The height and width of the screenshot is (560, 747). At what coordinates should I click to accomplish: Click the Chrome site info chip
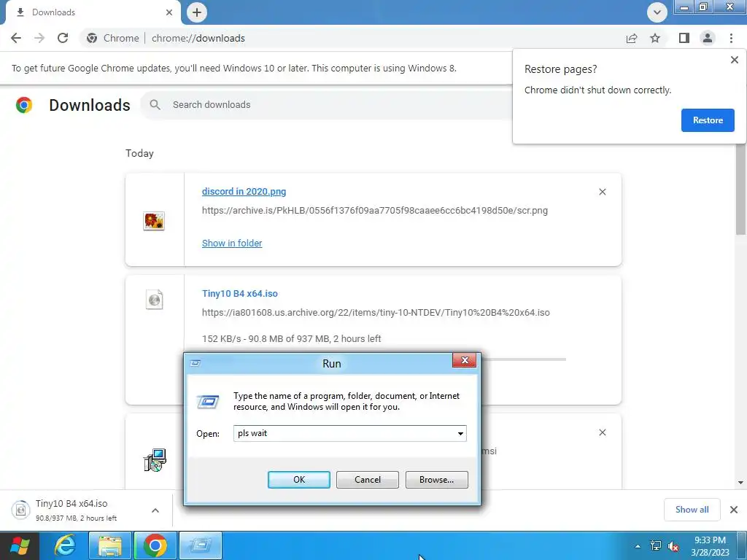(113, 38)
